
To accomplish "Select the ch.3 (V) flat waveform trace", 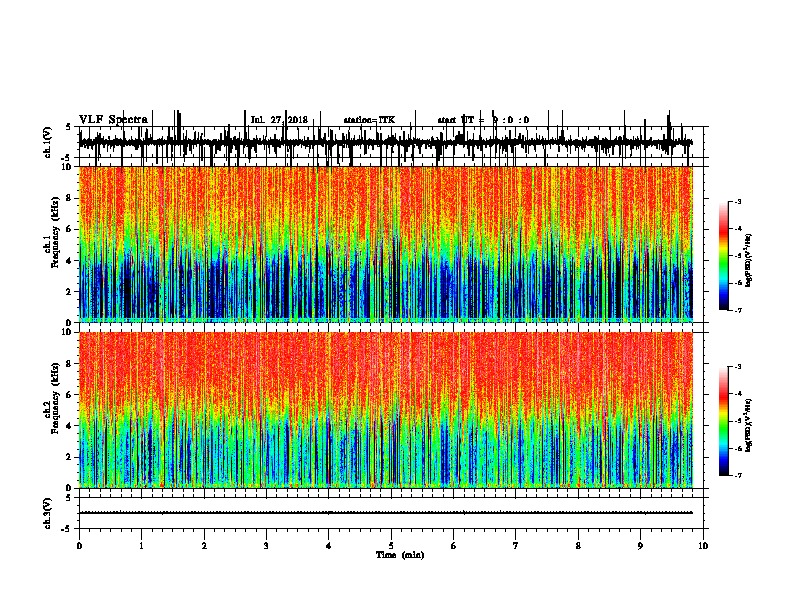I will pos(386,513).
